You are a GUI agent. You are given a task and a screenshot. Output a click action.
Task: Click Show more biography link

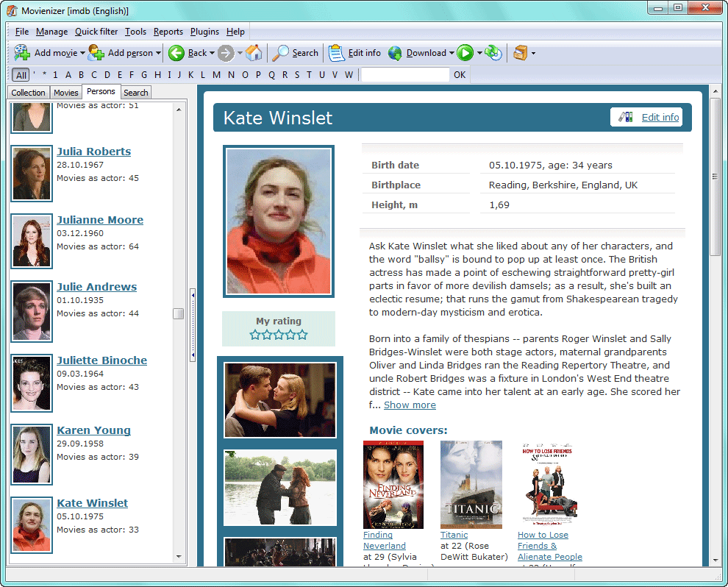(410, 405)
